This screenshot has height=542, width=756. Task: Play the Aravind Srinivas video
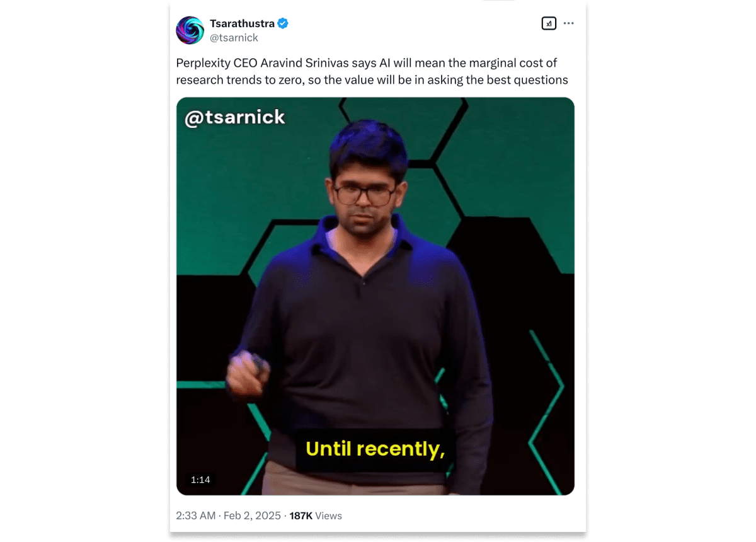coord(375,296)
